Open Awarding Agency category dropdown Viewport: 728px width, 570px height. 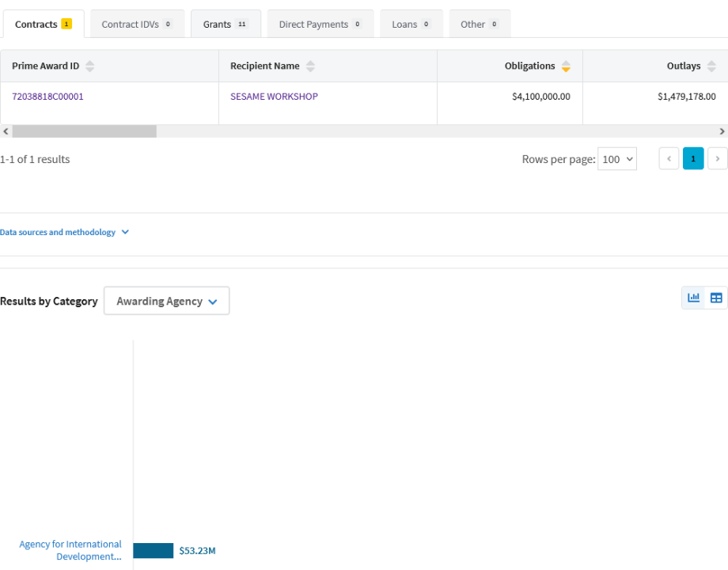[166, 301]
